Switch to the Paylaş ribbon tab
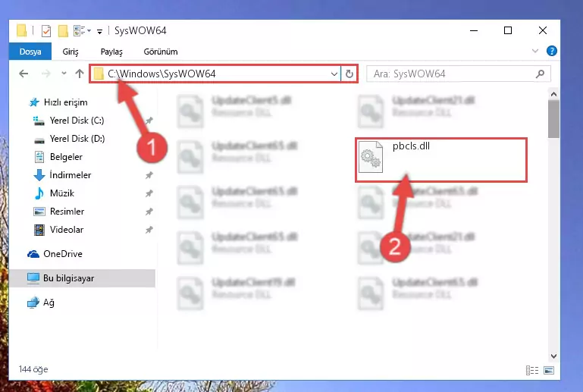Image resolution: width=583 pixels, height=392 pixels. coord(111,52)
